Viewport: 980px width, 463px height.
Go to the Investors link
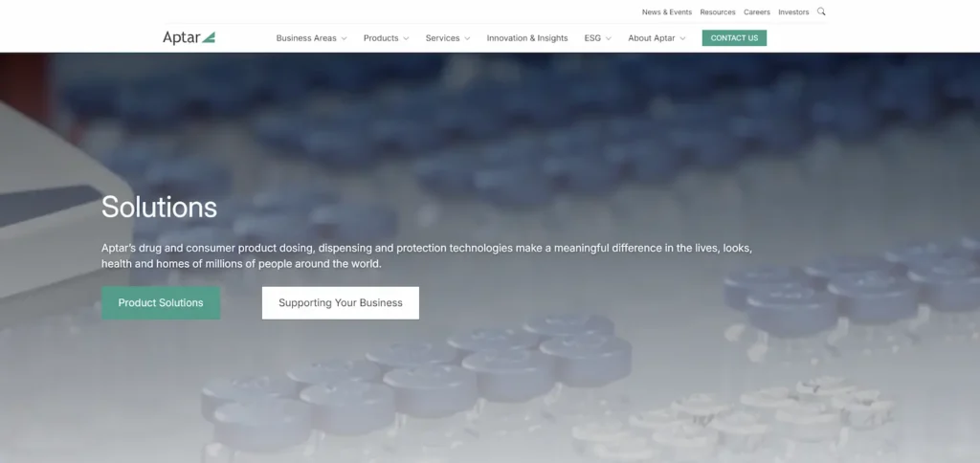793,12
